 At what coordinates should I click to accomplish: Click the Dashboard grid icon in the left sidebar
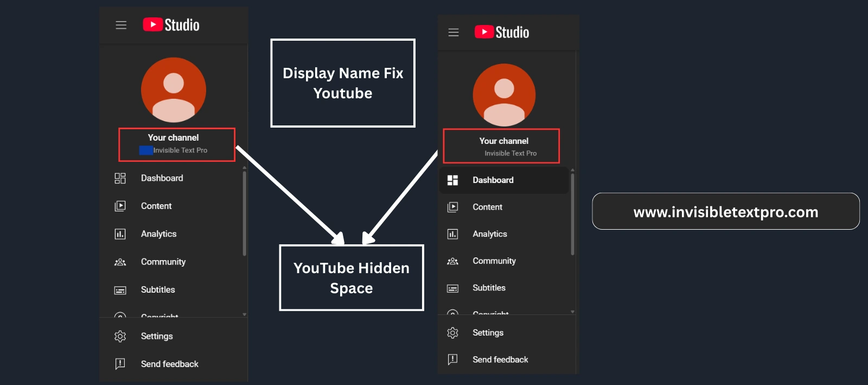pos(120,178)
